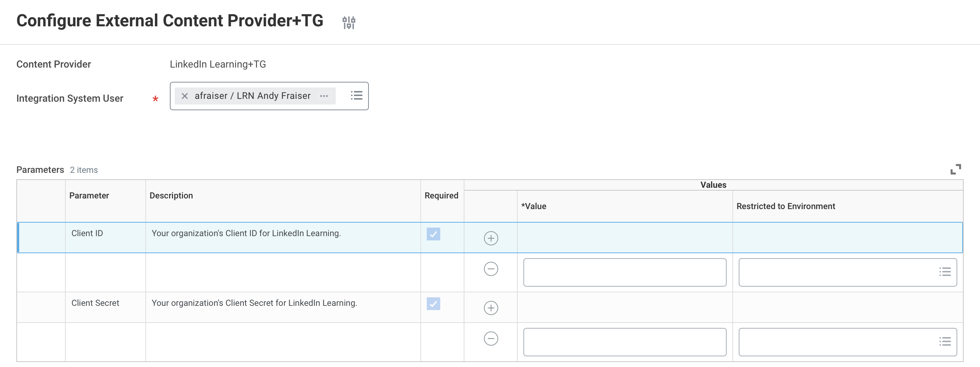Click the Value input field under Client Secret
This screenshot has height=367, width=980.
[624, 341]
